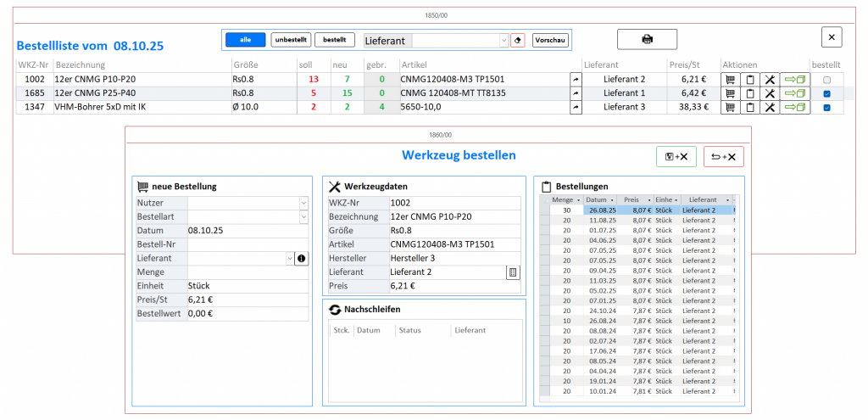Viewport: 868px width, 420px height.
Task: Click the arrow link button beside CNMG120408-MT TT8135
Action: pyautogui.click(x=576, y=93)
